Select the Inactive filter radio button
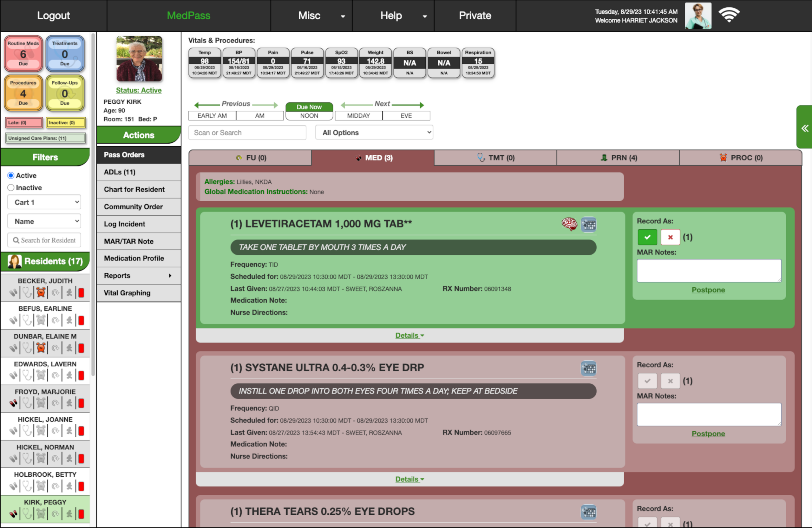 11,188
